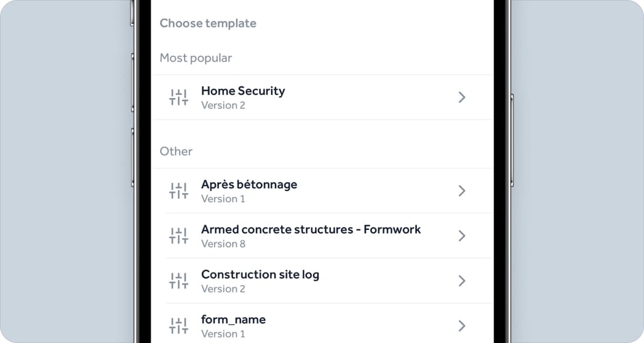644x343 pixels.
Task: Tap the chevron on Construction site log row
Action: point(462,280)
